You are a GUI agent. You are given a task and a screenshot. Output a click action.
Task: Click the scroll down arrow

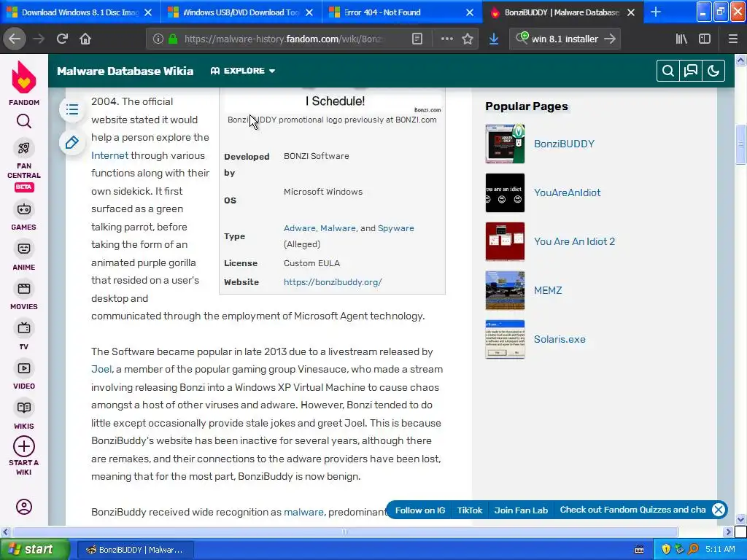(740, 519)
